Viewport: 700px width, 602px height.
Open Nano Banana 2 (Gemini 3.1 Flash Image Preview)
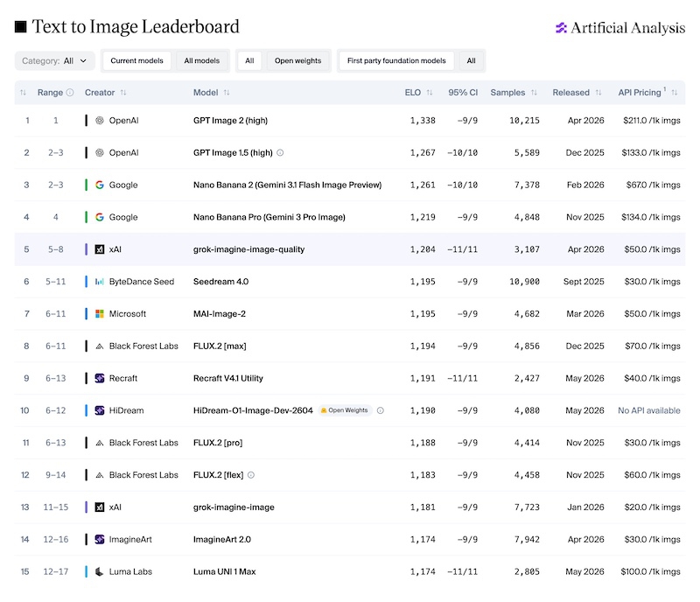click(288, 185)
